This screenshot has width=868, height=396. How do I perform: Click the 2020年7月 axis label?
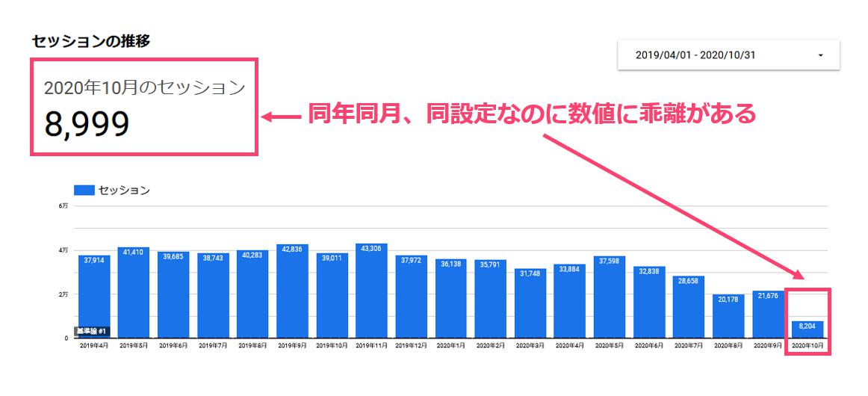[x=689, y=346]
